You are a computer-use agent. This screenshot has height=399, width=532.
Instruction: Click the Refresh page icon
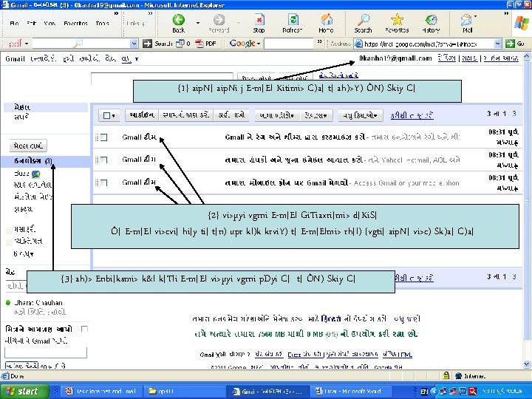[293, 20]
